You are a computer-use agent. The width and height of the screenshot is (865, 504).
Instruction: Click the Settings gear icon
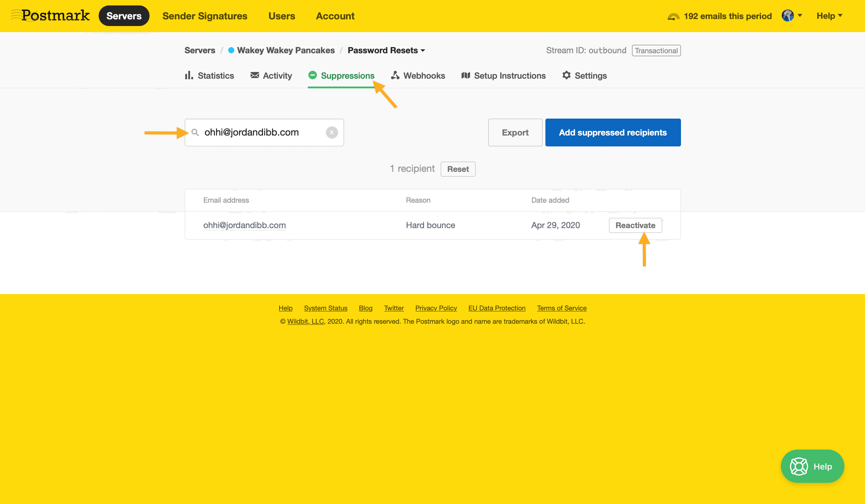click(x=566, y=75)
